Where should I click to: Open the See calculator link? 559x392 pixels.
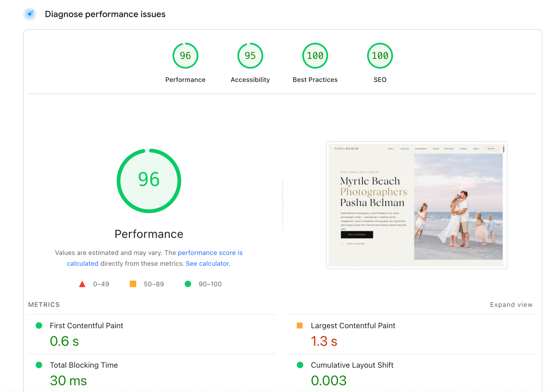[207, 263]
